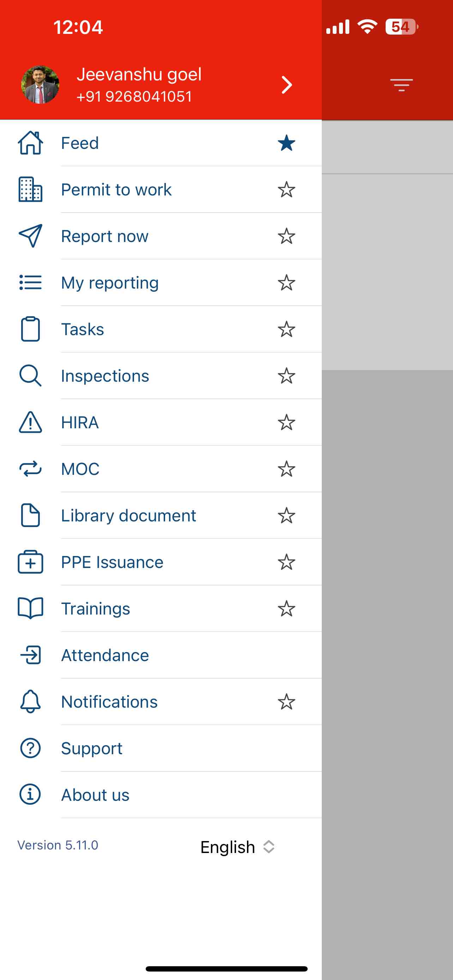Tap the Notifications bell icon

(x=30, y=702)
